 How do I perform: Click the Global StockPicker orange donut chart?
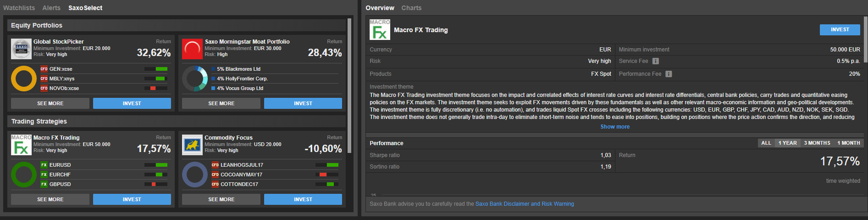point(24,79)
